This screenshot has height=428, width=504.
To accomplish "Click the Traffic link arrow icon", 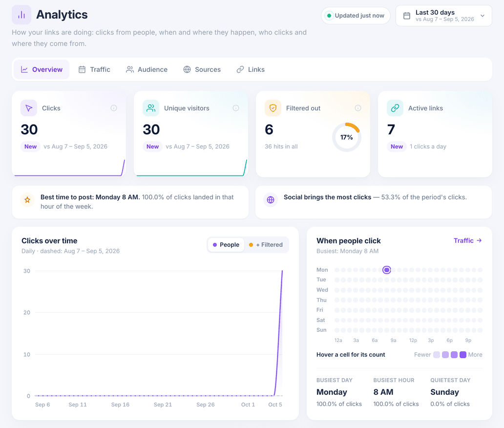I will click(479, 240).
